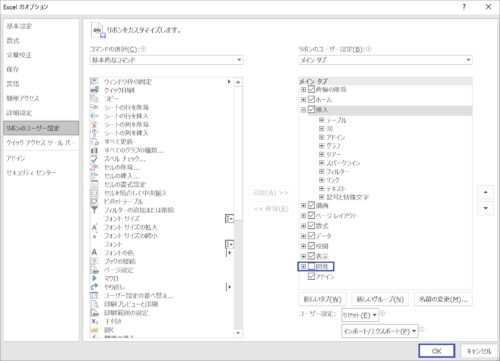500x361 pixels.
Task: Open the リセット dropdown
Action: tap(360, 315)
